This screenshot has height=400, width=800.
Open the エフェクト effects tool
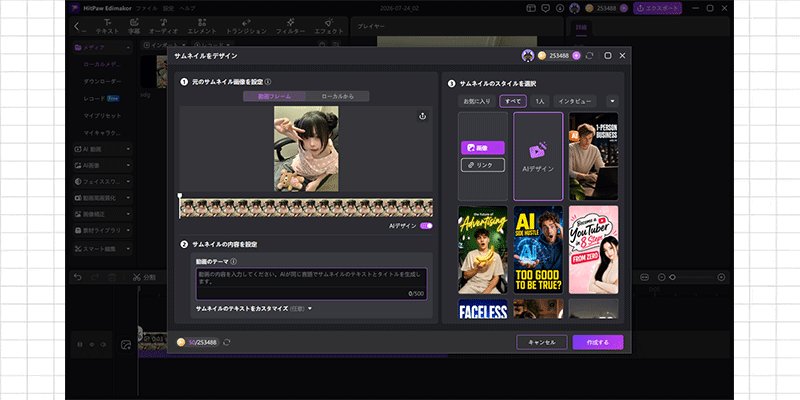pyautogui.click(x=329, y=26)
